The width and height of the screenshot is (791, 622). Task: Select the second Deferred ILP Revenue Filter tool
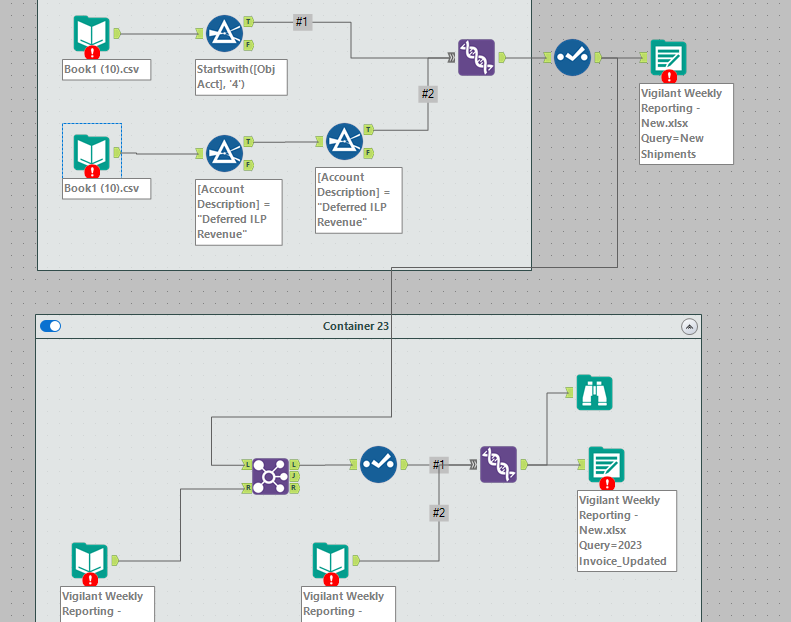coord(345,142)
